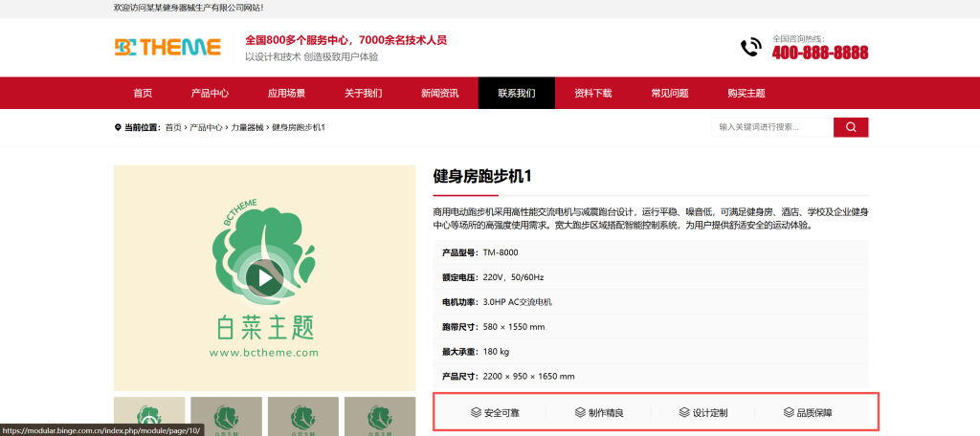Click the 产品型号 TM-8000 row
The width and height of the screenshot is (980, 436).
coord(651,252)
